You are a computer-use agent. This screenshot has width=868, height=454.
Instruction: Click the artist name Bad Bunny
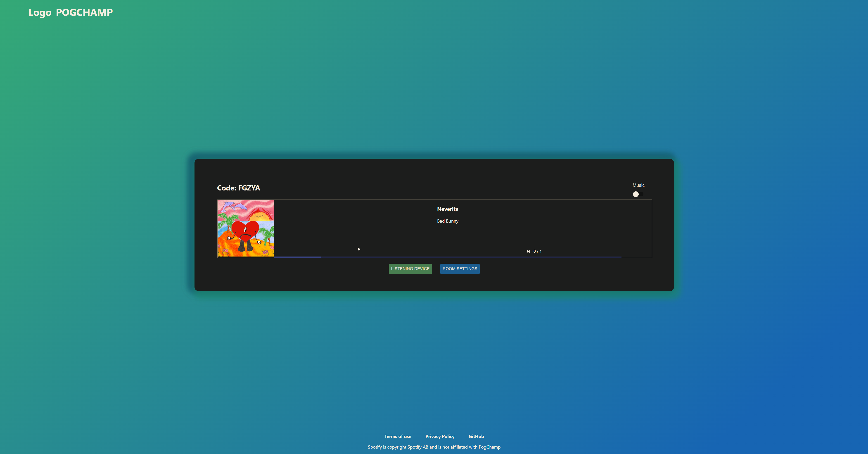[x=448, y=221]
